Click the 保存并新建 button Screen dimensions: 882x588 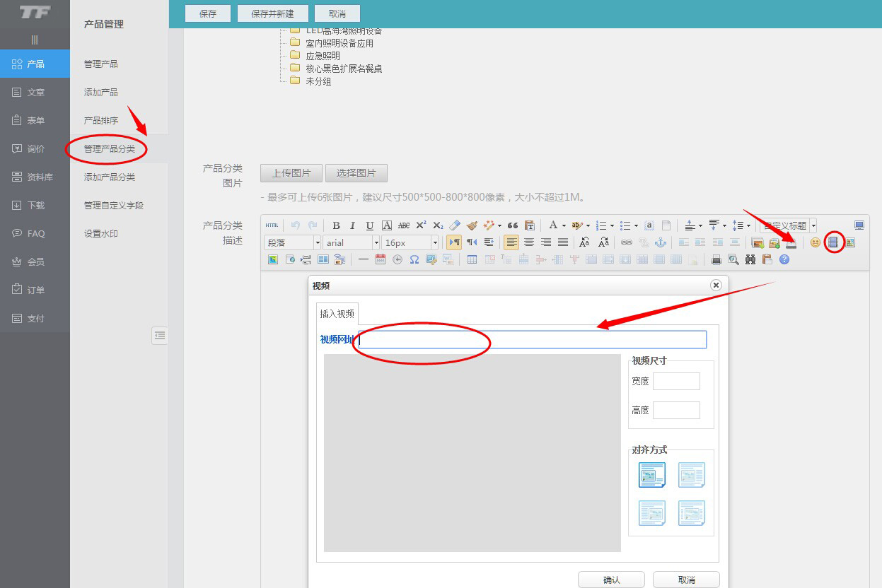tap(272, 13)
